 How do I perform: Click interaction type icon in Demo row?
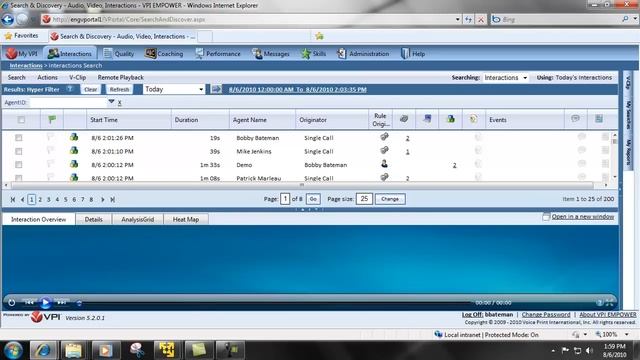[x=74, y=164]
